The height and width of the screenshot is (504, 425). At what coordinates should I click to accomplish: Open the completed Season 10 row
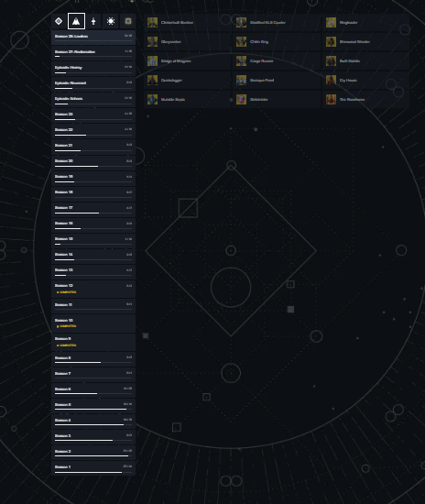click(x=93, y=323)
